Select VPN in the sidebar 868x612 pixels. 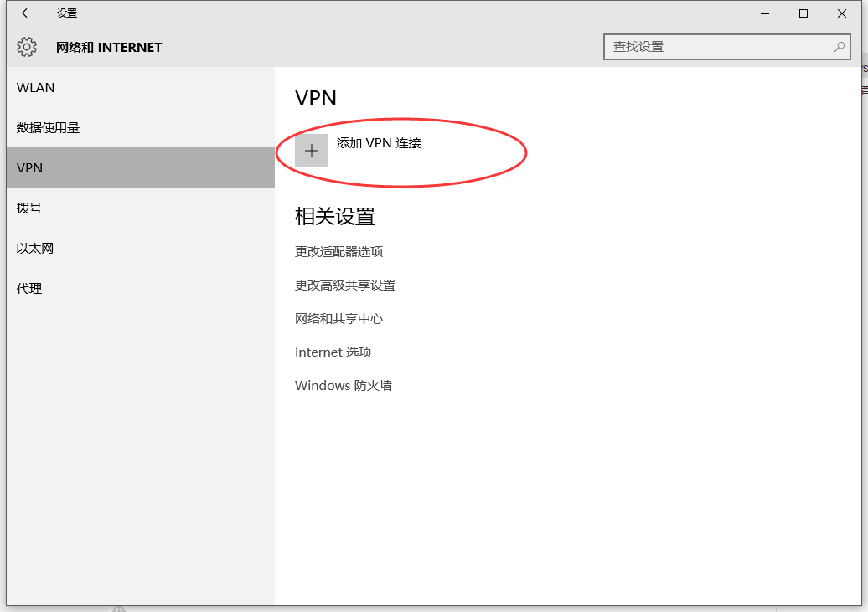point(141,167)
